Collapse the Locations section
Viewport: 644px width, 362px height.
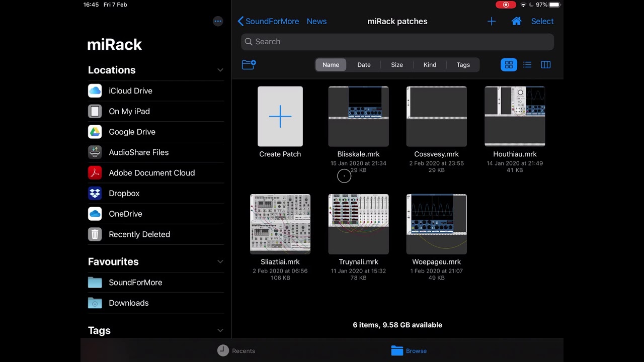tap(220, 70)
